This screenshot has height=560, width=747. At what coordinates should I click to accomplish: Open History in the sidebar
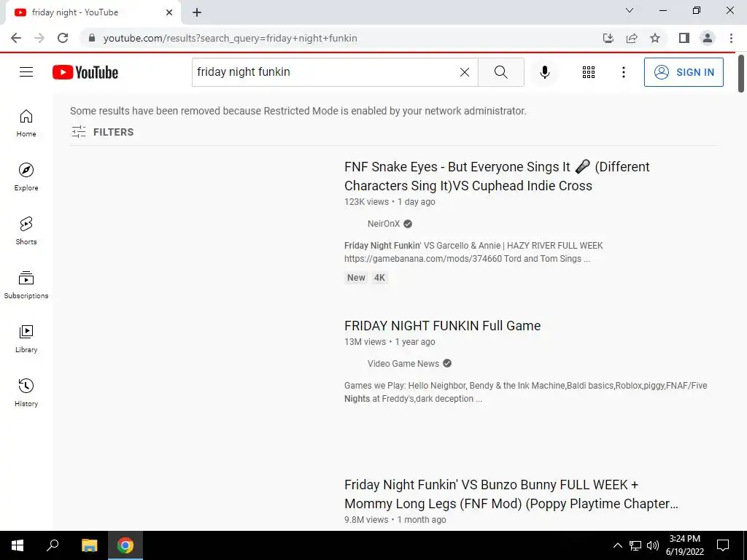coord(26,392)
